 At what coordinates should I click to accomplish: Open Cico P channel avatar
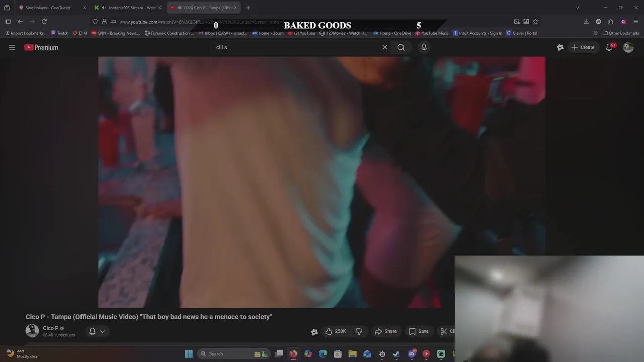(x=32, y=331)
